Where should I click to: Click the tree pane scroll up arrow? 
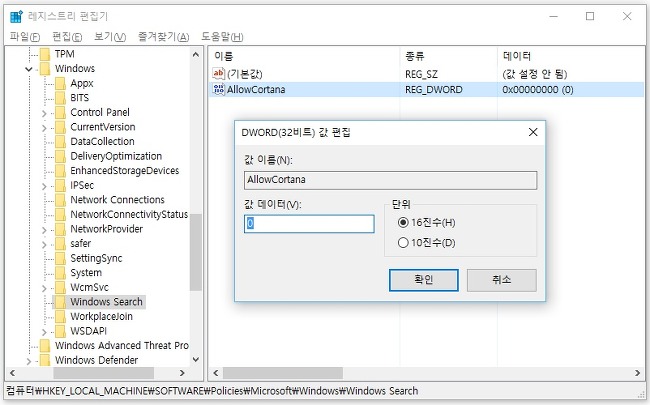pos(196,54)
